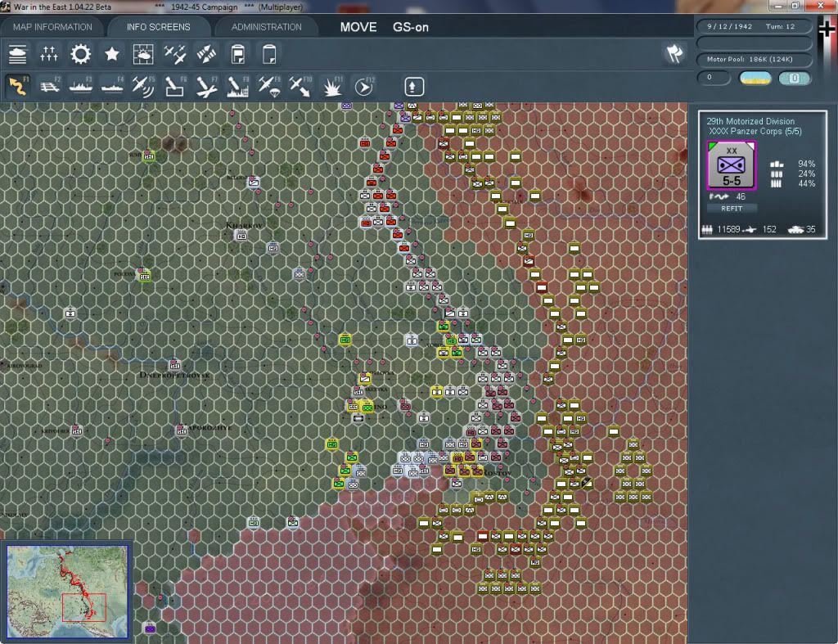Open the ADMINISTRATION tab
The height and width of the screenshot is (644, 838).
[266, 27]
